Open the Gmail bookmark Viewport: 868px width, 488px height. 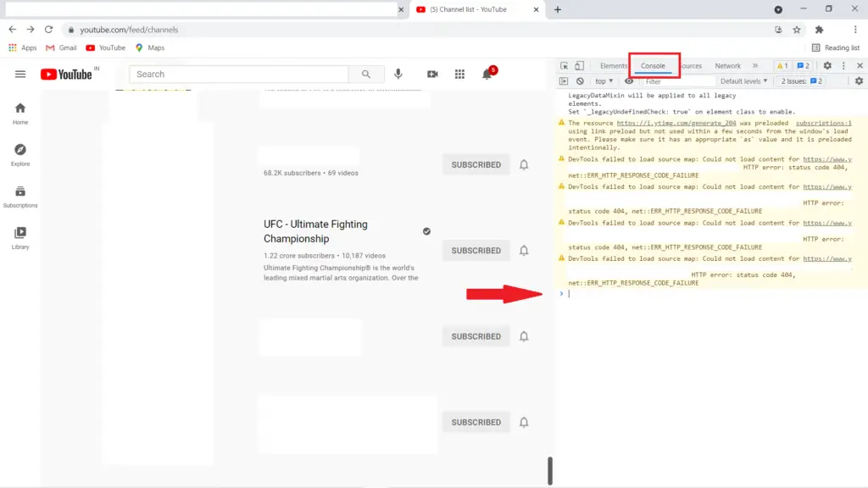(x=61, y=47)
